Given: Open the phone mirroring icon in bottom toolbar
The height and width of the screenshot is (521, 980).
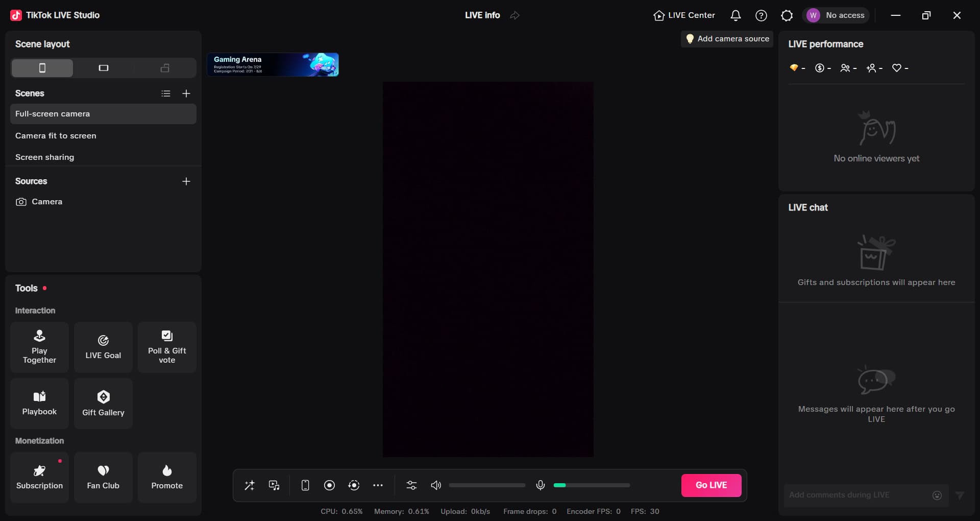Looking at the screenshot, I should click(305, 485).
